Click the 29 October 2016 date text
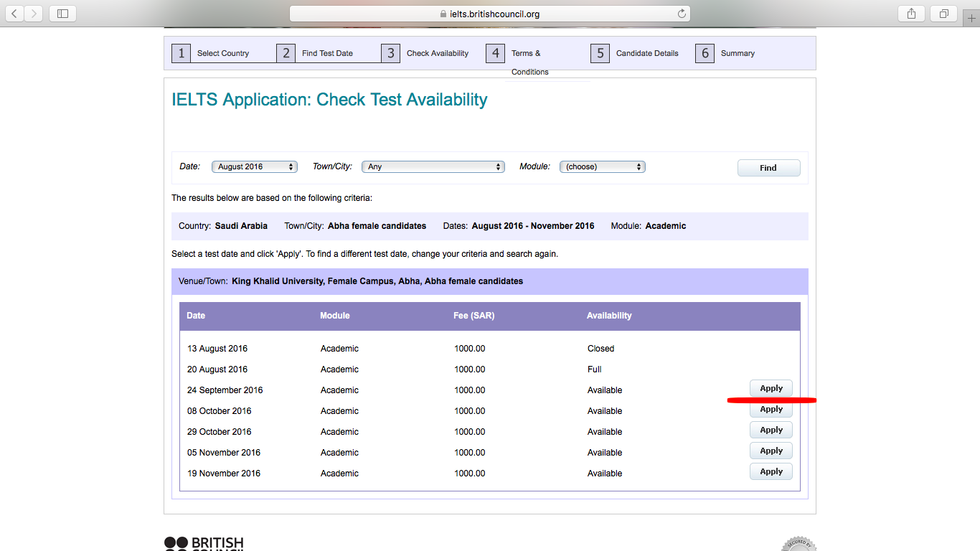 click(220, 432)
